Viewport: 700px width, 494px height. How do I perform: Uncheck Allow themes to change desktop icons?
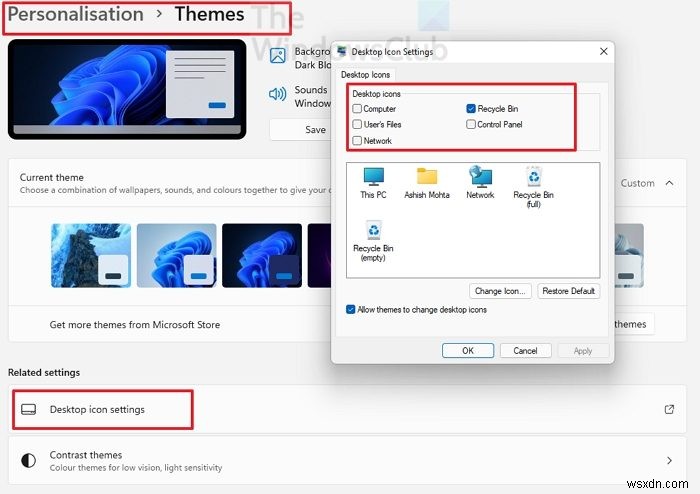pos(351,309)
